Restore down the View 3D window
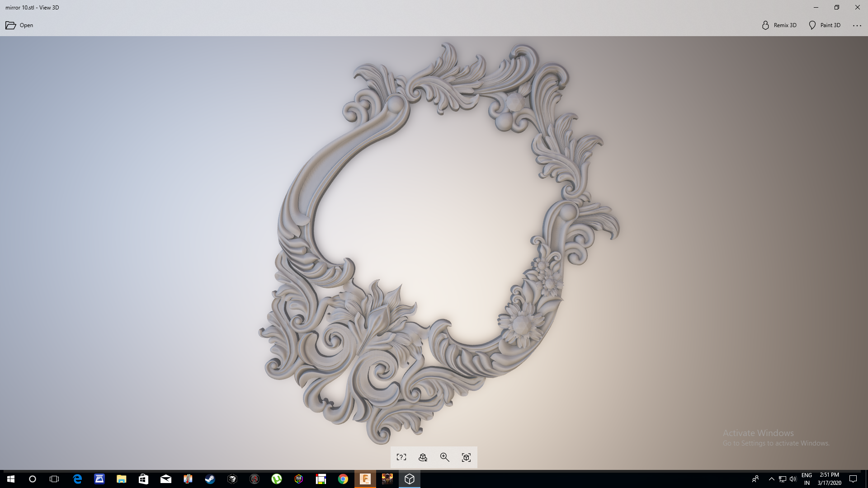Image resolution: width=868 pixels, height=488 pixels. (x=837, y=7)
